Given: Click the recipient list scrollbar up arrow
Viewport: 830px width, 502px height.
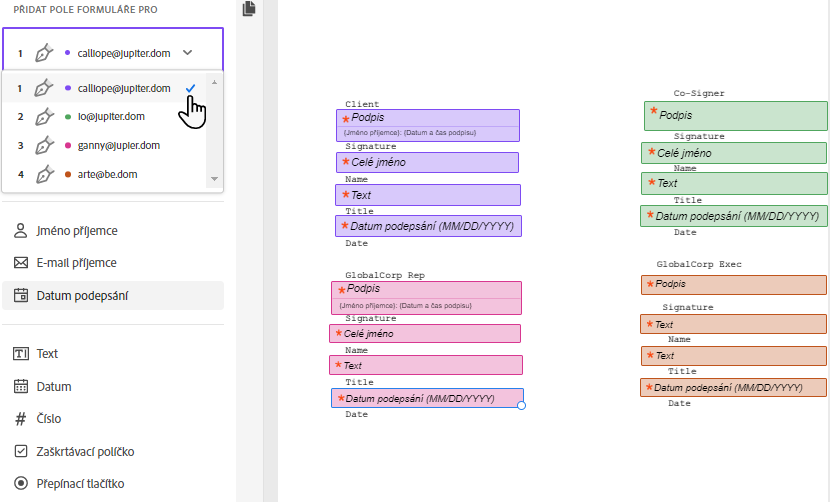Looking at the screenshot, I should pos(213,82).
